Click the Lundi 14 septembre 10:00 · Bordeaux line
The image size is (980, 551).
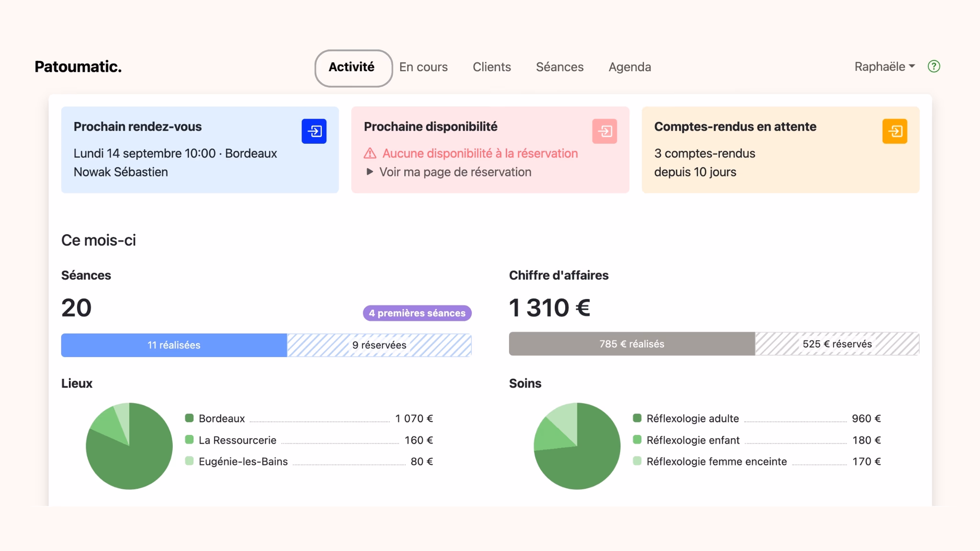coord(175,154)
